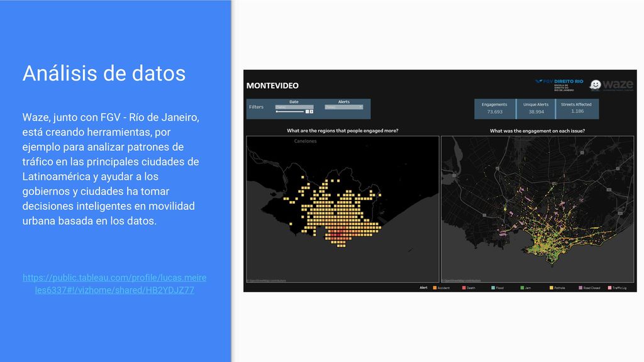
Task: Click the 'Análisis de datos' slide heading
Action: click(104, 74)
